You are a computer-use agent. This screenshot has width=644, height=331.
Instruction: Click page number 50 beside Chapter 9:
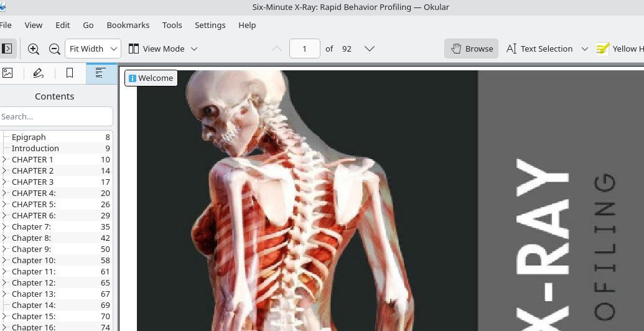(105, 249)
